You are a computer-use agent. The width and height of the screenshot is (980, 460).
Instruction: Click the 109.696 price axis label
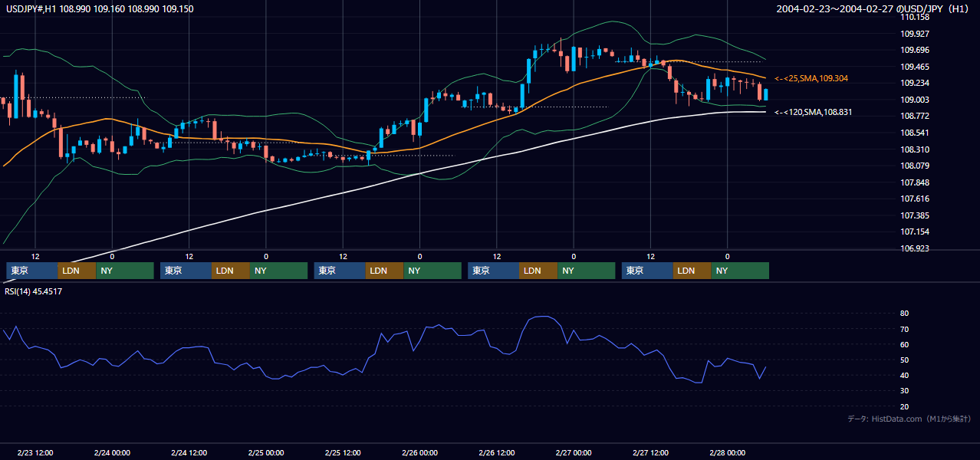[x=915, y=50]
